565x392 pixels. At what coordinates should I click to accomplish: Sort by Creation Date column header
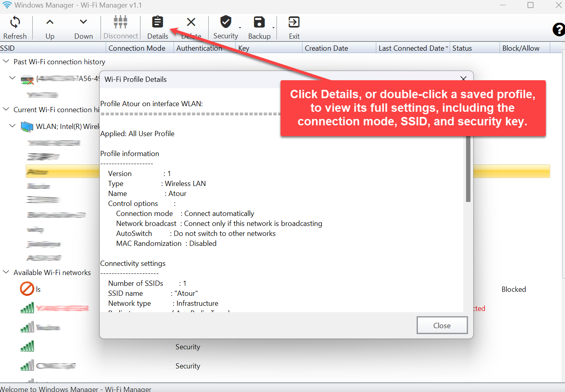pyautogui.click(x=339, y=48)
